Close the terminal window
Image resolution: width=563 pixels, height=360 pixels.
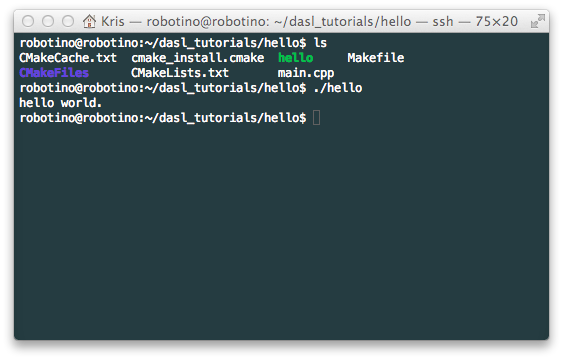tap(28, 21)
